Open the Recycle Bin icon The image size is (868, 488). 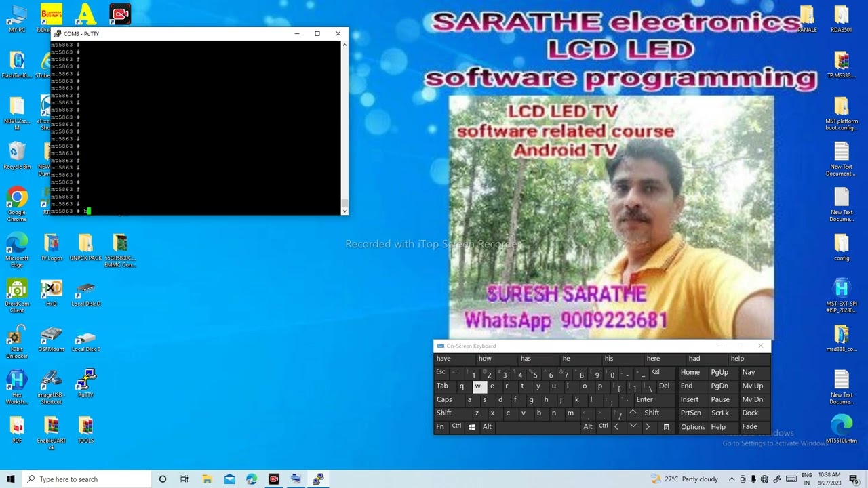click(x=17, y=156)
